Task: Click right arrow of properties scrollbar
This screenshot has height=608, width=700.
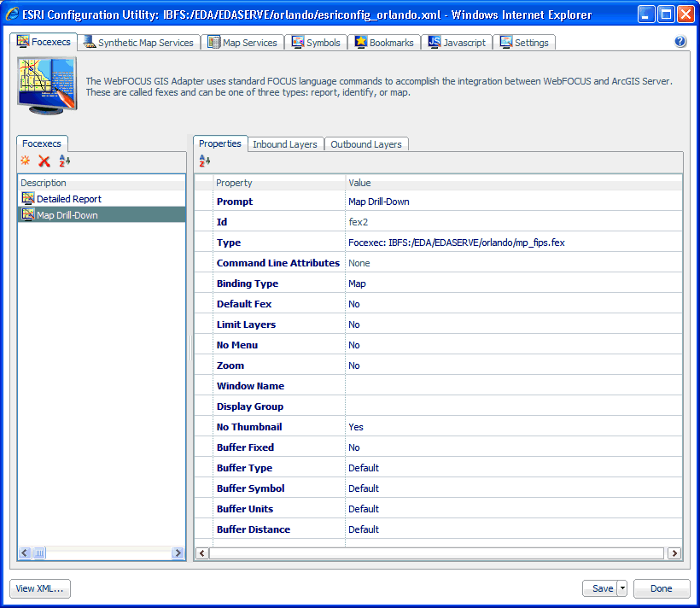Action: point(674,553)
